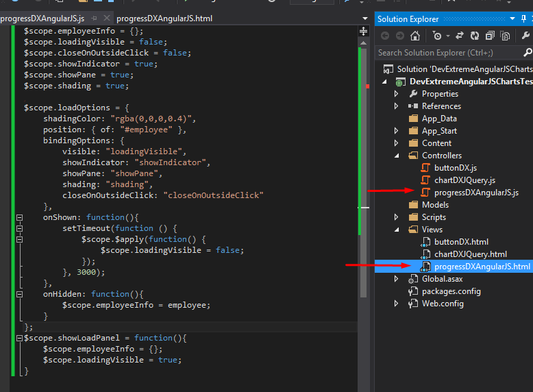Select the progressDXAngularJS.js editor tab
Image resolution: width=533 pixels, height=392 pixels.
(x=42, y=19)
